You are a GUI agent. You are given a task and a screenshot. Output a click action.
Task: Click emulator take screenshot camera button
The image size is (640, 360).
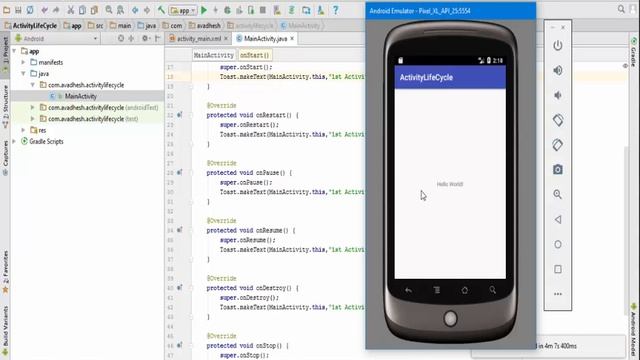(x=558, y=169)
